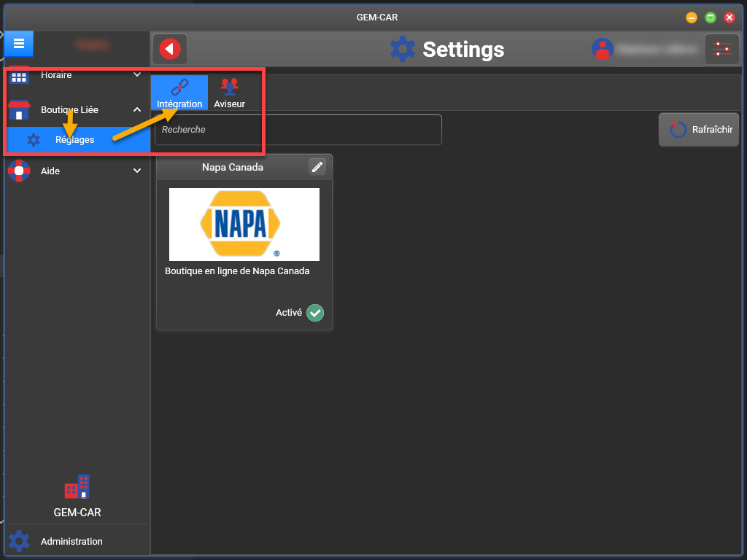Click the Boutique Liée shop icon
This screenshot has width=747, height=560.
pyautogui.click(x=19, y=110)
